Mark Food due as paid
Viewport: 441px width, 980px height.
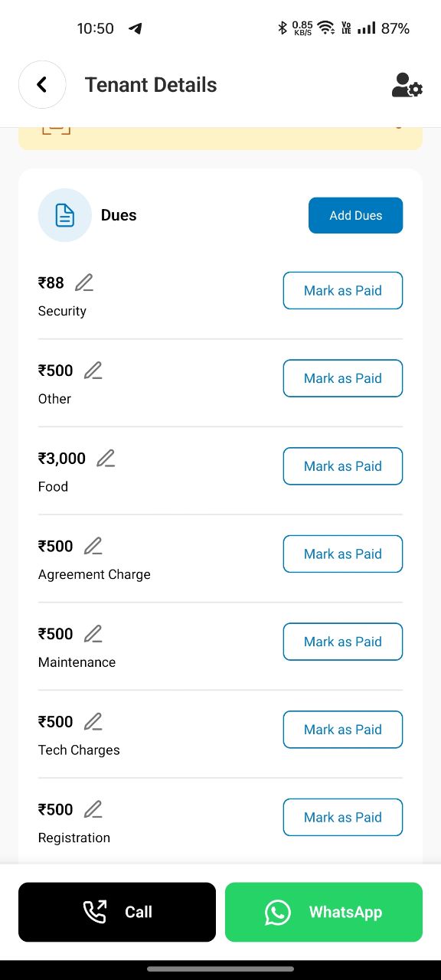(x=343, y=466)
